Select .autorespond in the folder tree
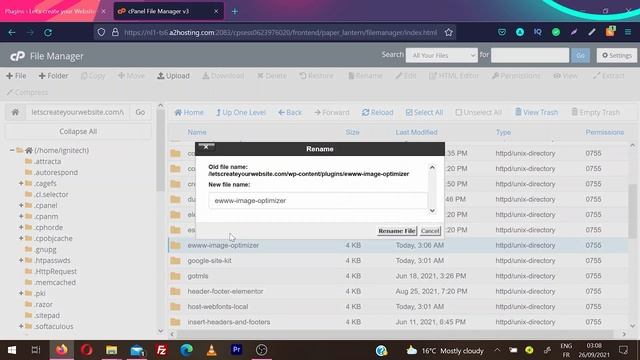 (x=56, y=173)
